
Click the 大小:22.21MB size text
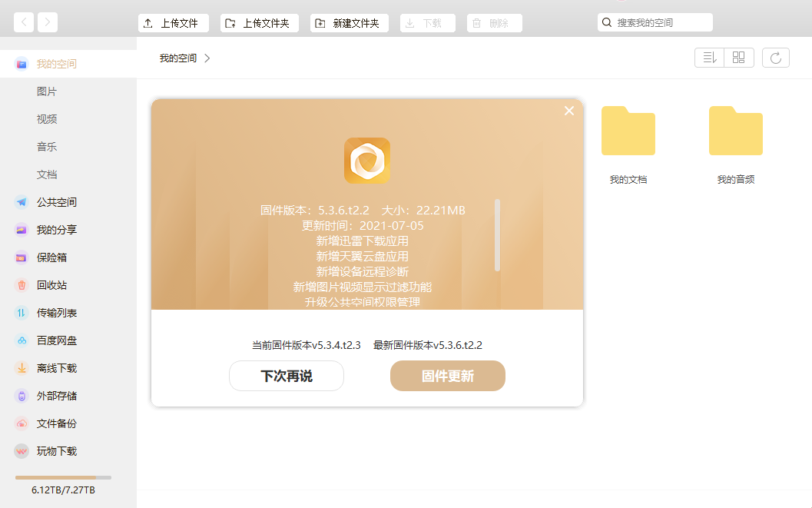pos(423,211)
